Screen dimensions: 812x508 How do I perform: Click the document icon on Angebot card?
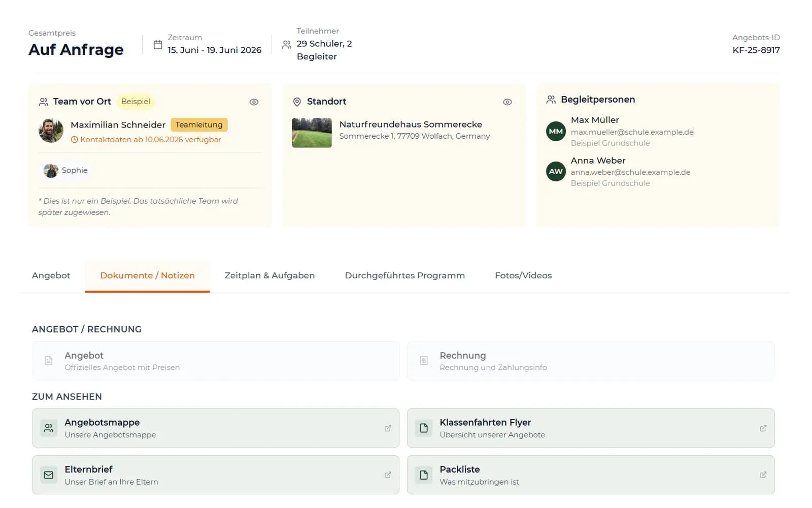click(49, 361)
